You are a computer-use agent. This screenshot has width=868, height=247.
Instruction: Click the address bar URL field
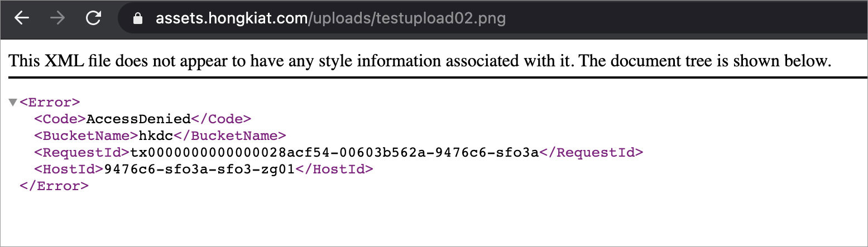pos(492,18)
